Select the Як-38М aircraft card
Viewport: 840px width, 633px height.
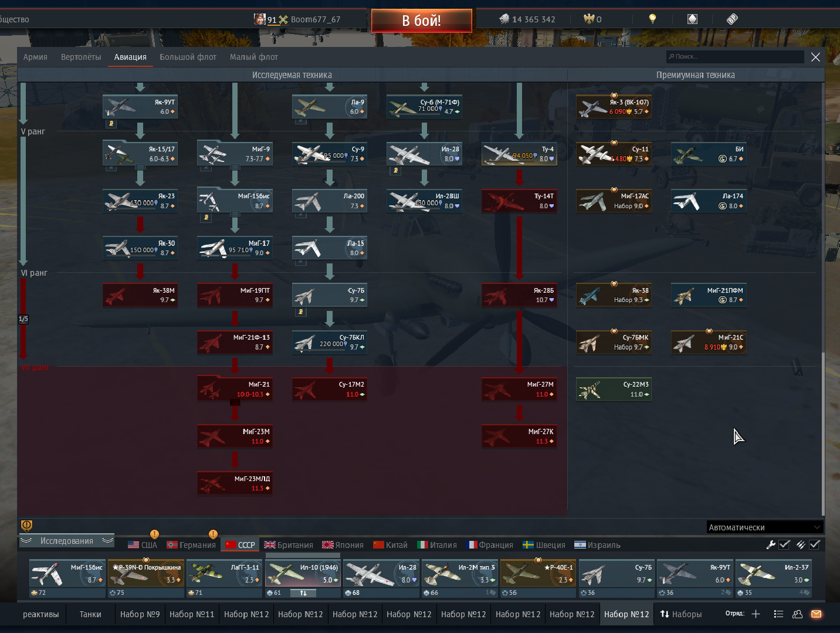(x=140, y=295)
